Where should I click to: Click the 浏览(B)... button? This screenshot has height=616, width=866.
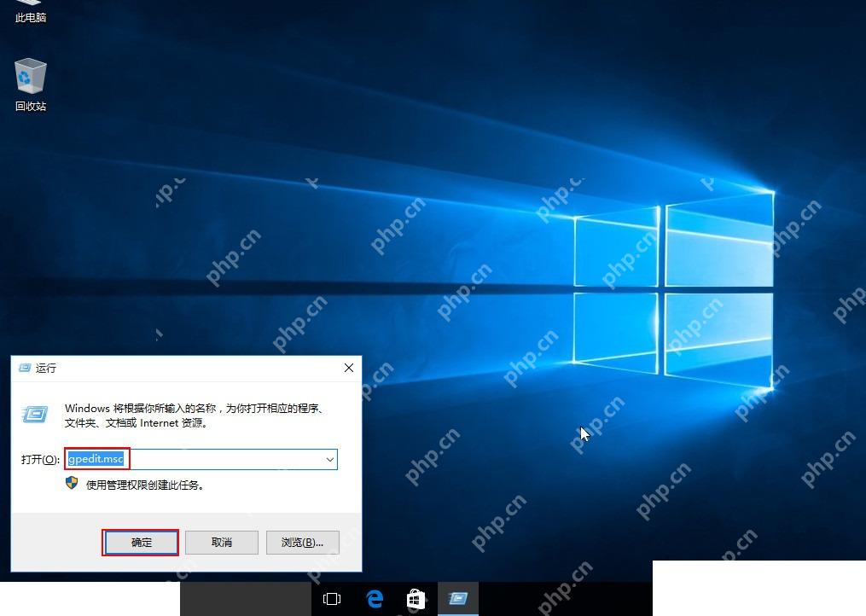tap(302, 543)
